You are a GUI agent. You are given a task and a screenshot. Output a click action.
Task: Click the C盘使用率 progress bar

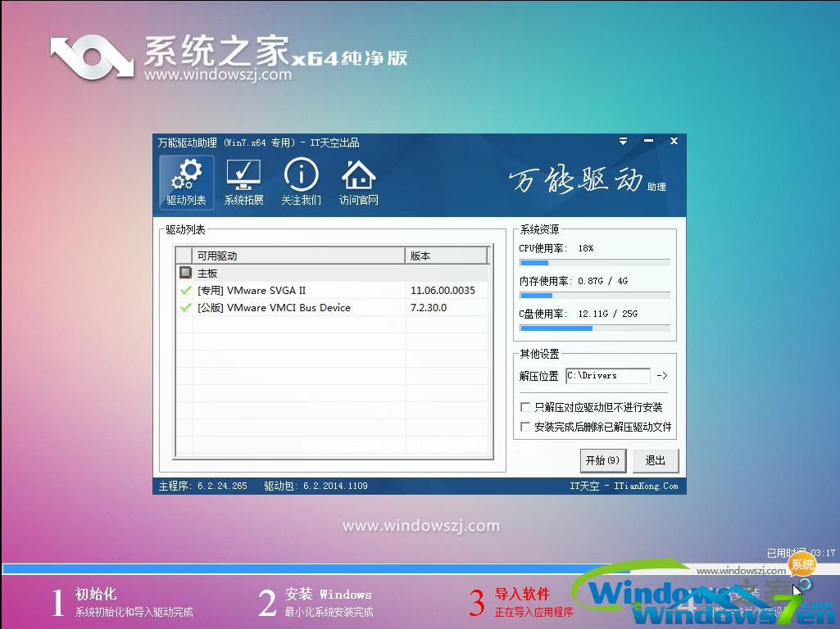[x=595, y=328]
